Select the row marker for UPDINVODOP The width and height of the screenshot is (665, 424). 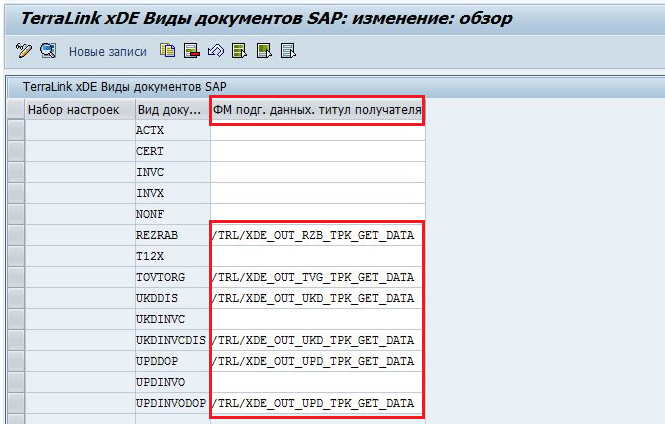[15, 403]
